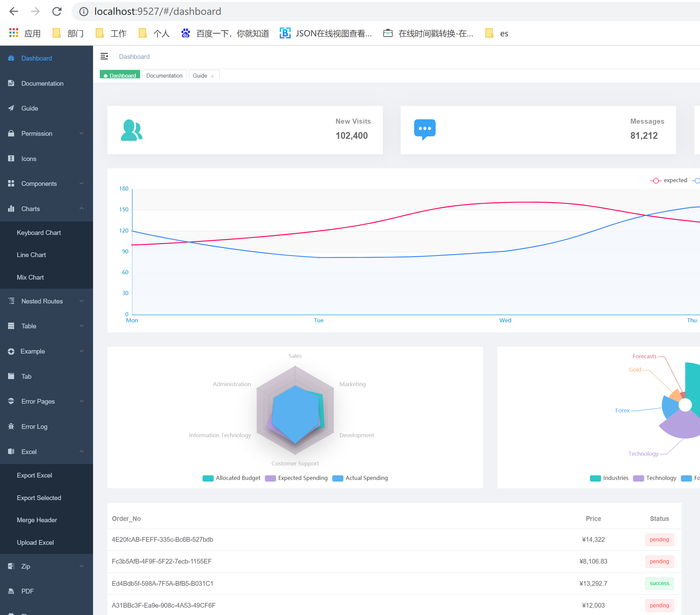700x615 pixels.
Task: Close the Guide tag tab
Action: [x=212, y=76]
